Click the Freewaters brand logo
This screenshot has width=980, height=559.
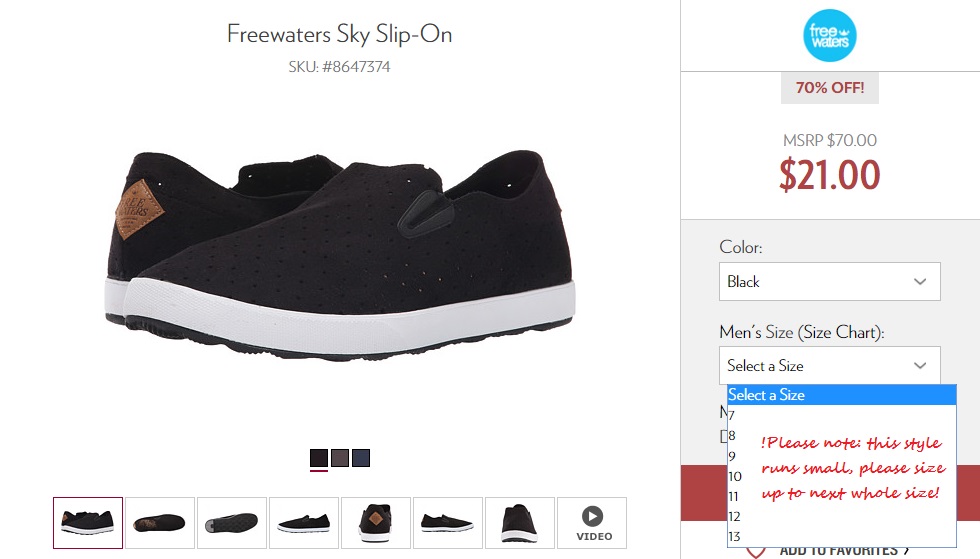(830, 36)
